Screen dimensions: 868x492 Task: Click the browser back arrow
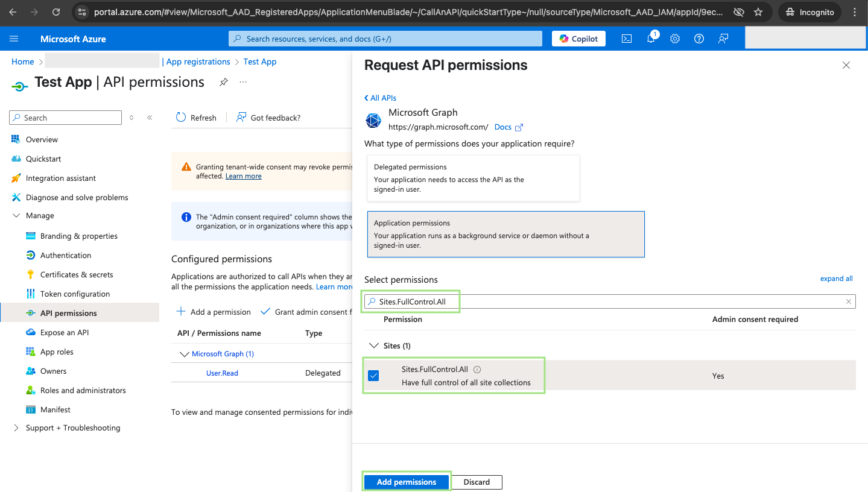13,12
